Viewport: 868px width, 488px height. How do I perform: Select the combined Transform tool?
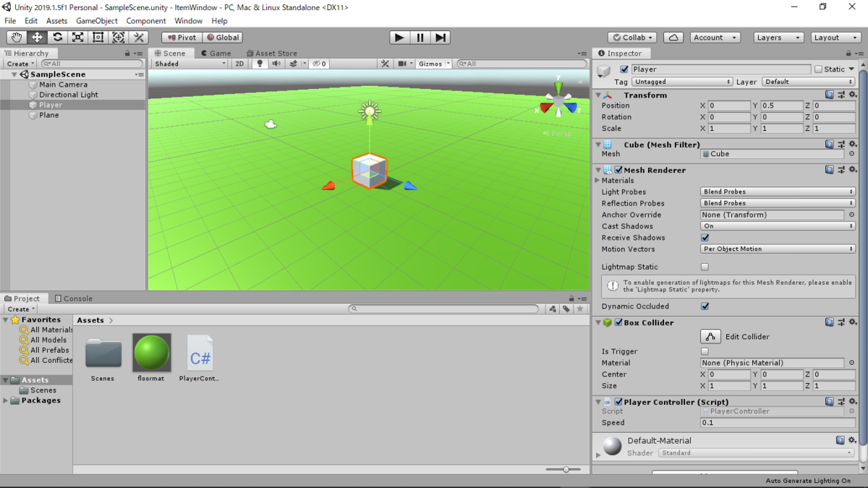(x=119, y=38)
